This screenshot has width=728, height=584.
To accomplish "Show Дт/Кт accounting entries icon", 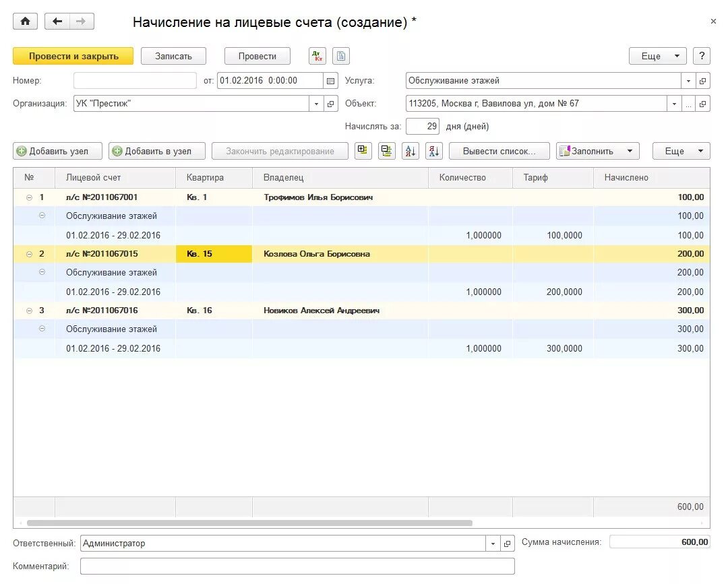I will (x=317, y=56).
